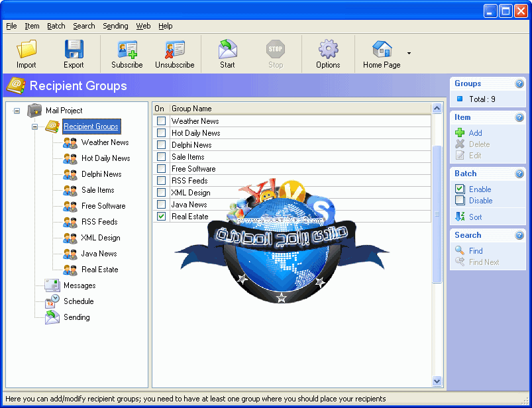Toggle the Java News group checkbox
The height and width of the screenshot is (408, 532).
[162, 205]
